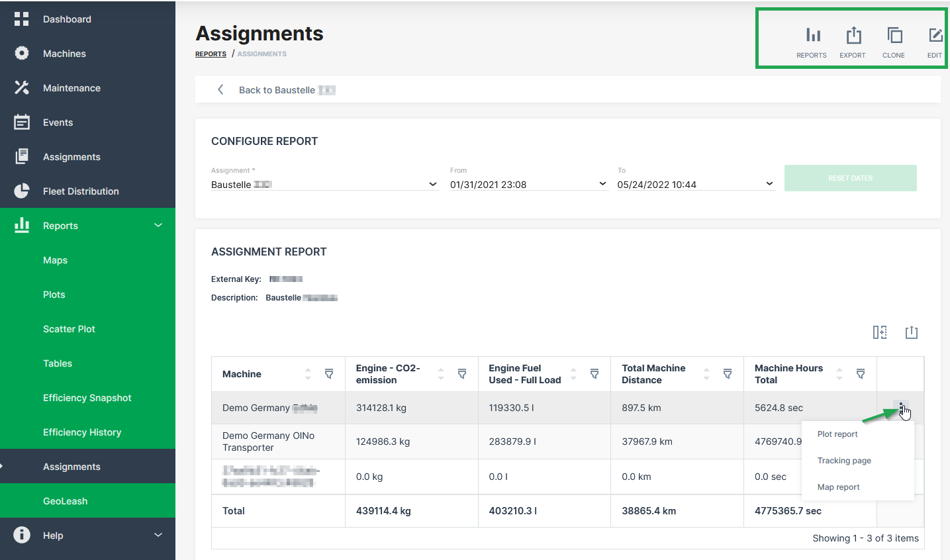Sort the Machine Hours Total column
Image resolution: width=950 pixels, height=560 pixels.
coord(839,374)
